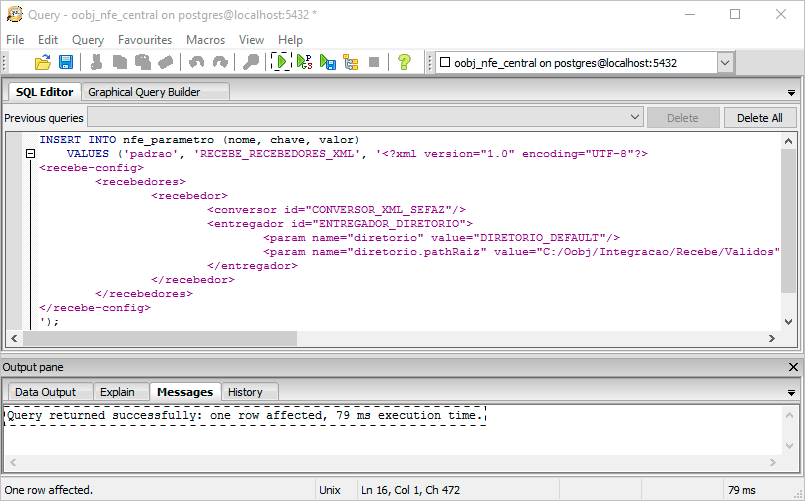Click editor scroll up arrow

click(789, 140)
